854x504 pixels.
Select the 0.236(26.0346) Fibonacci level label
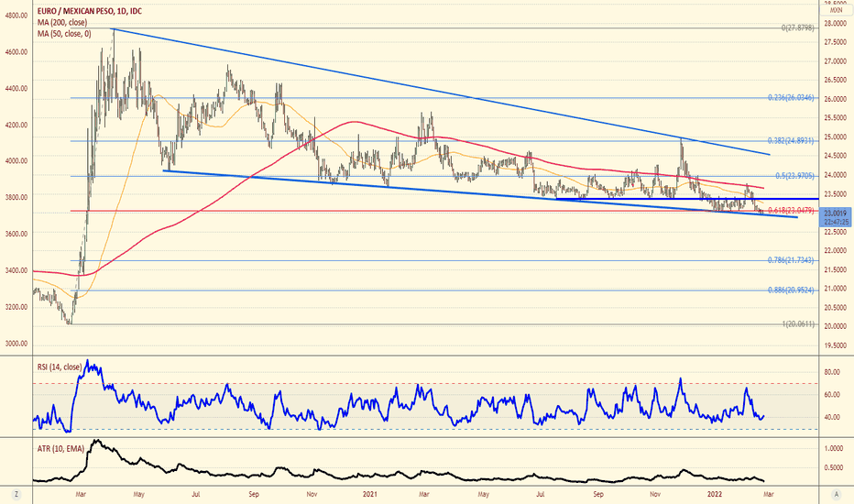[791, 98]
